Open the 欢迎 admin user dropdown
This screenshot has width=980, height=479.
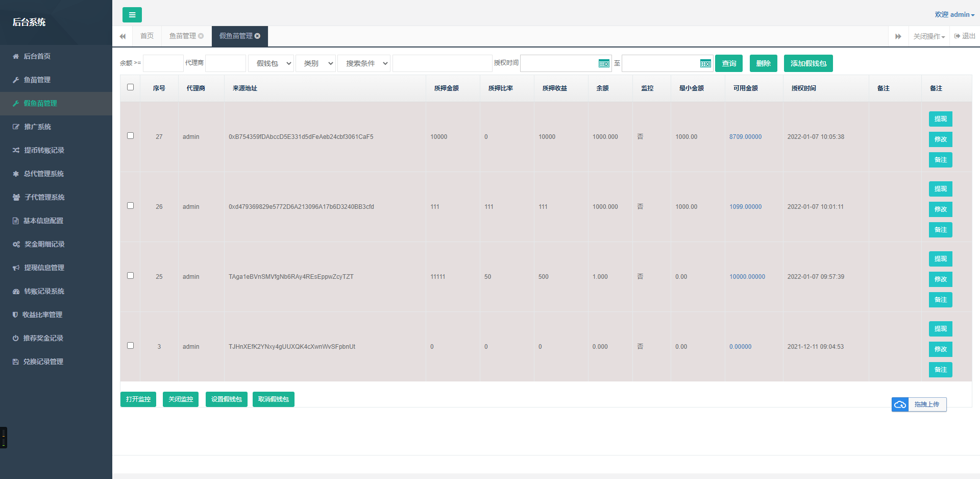[x=954, y=14]
